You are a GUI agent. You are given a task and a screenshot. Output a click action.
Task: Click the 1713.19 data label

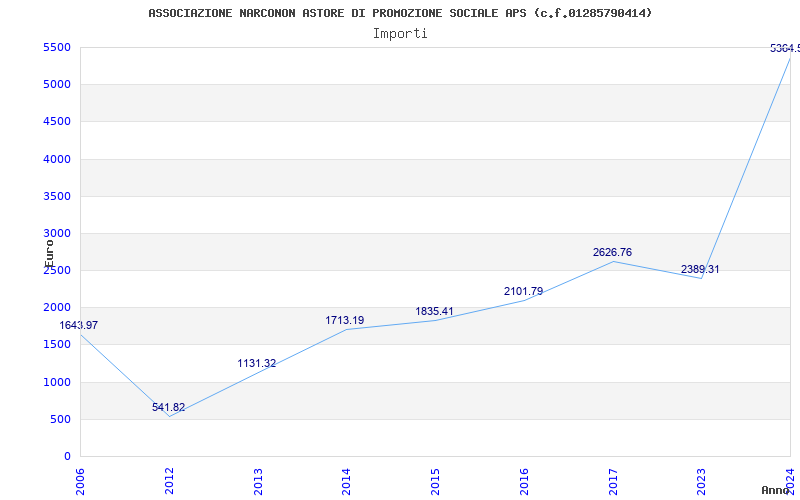point(345,320)
